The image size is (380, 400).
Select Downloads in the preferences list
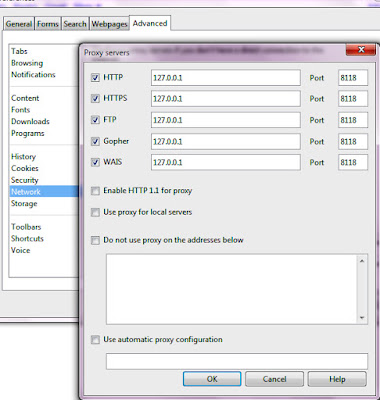tap(30, 122)
